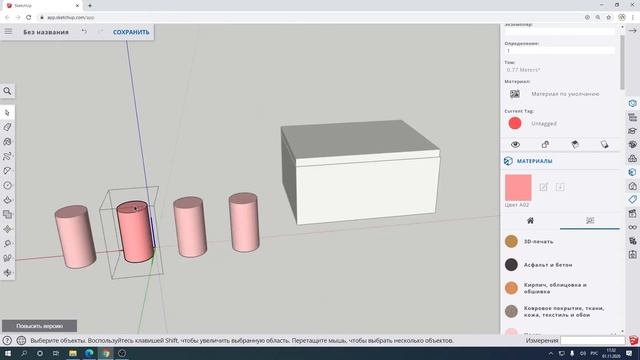Toggle cast shadows icon
This screenshot has height=360, width=640.
click(x=604, y=144)
